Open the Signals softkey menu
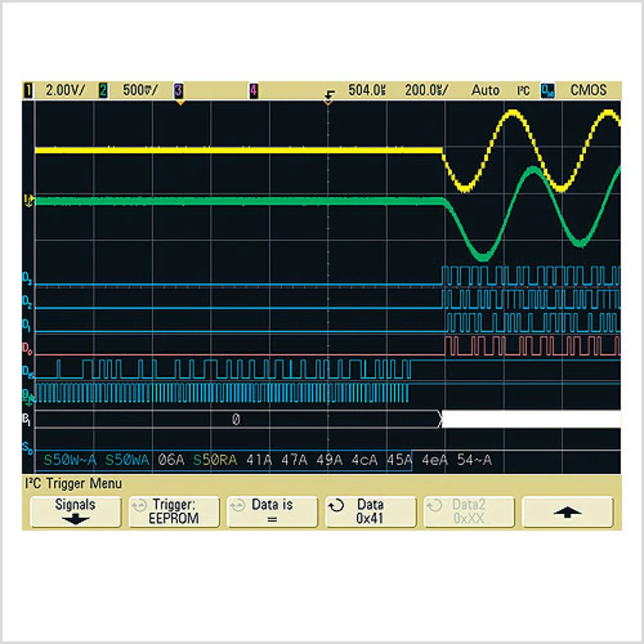This screenshot has width=644, height=644. 75,512
